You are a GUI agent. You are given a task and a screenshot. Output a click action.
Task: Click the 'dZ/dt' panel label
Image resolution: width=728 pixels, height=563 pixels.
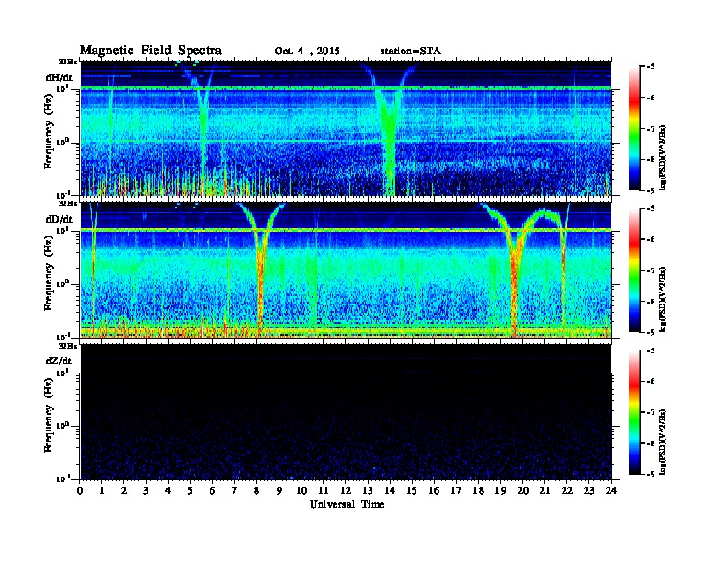(x=59, y=361)
